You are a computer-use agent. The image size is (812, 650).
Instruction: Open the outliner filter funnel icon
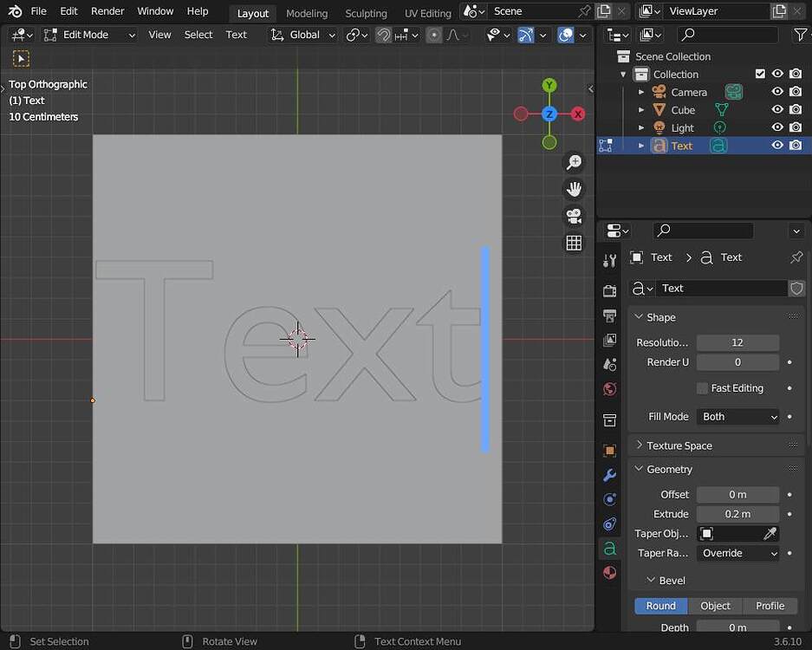pos(800,35)
